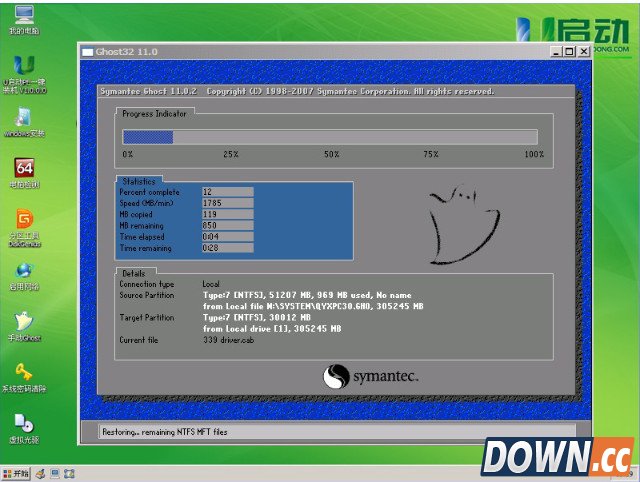The image size is (640, 482).
Task: Click the Ghost32 11.0 title bar
Action: pos(300,51)
